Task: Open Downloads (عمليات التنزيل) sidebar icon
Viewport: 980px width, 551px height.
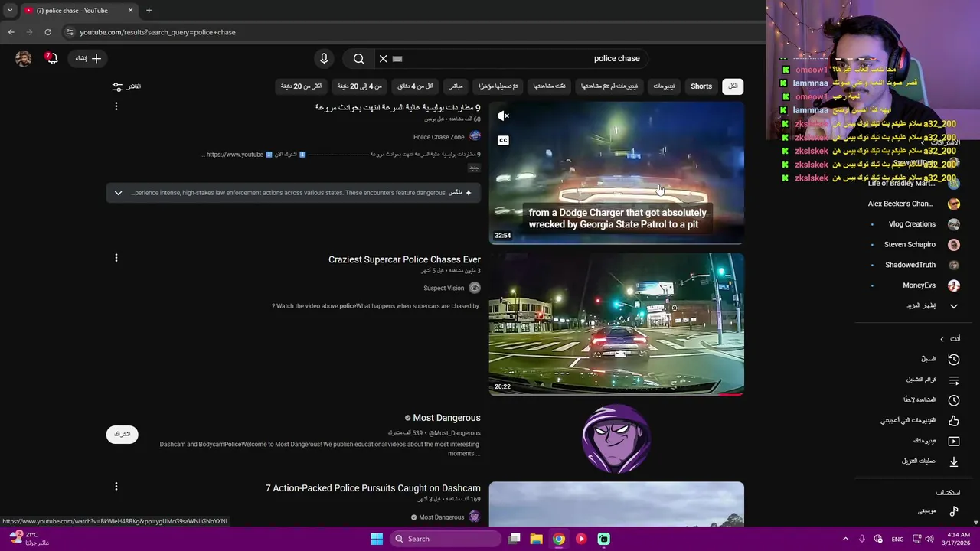Action: pyautogui.click(x=954, y=461)
